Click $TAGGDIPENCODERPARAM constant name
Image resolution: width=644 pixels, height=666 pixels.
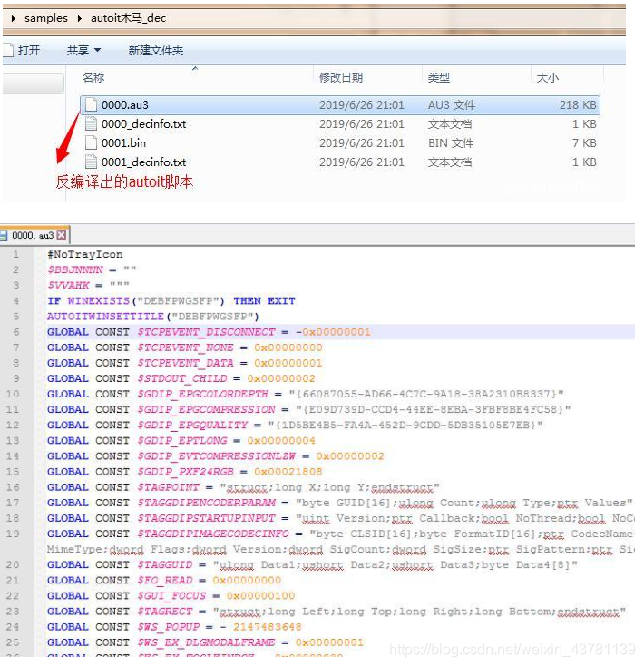(206, 503)
